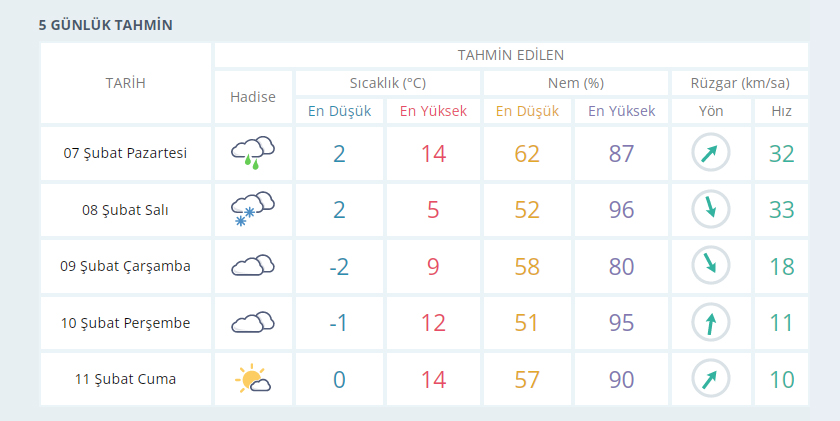Click the snow cloud icon for 08 Şubat
Screen dimensions: 840x421
click(x=253, y=209)
